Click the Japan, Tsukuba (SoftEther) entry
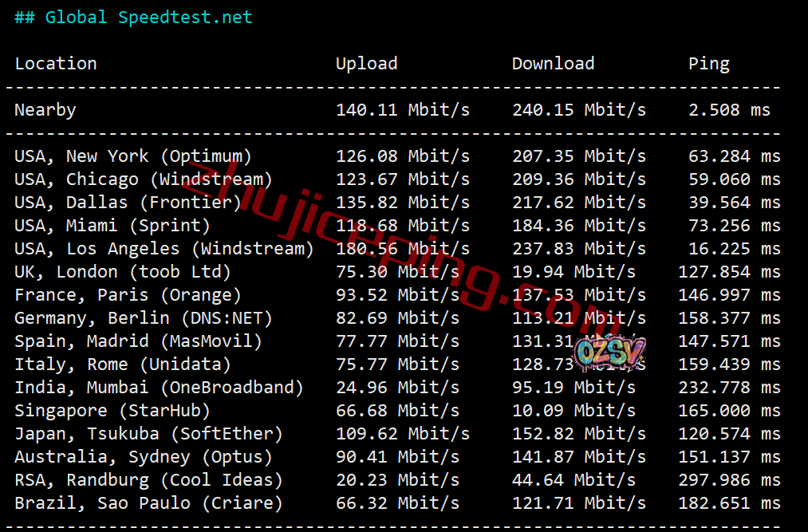Viewport: 808px width, 532px height. pos(148,434)
